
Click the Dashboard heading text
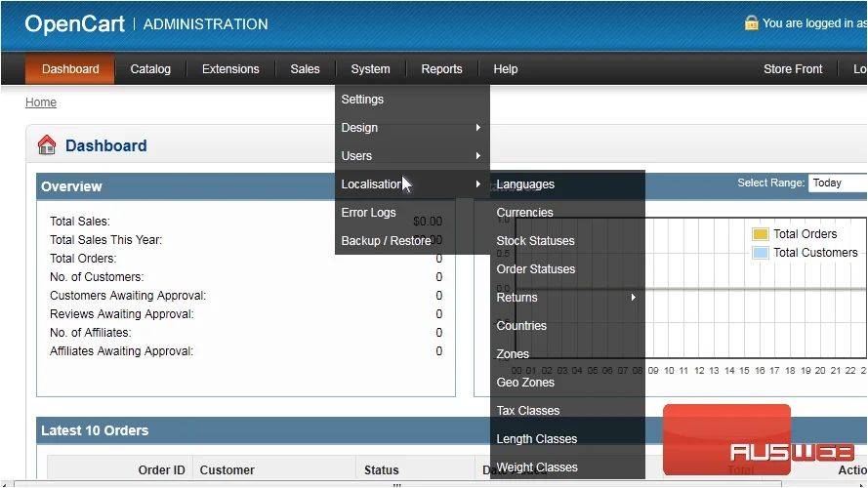106,145
